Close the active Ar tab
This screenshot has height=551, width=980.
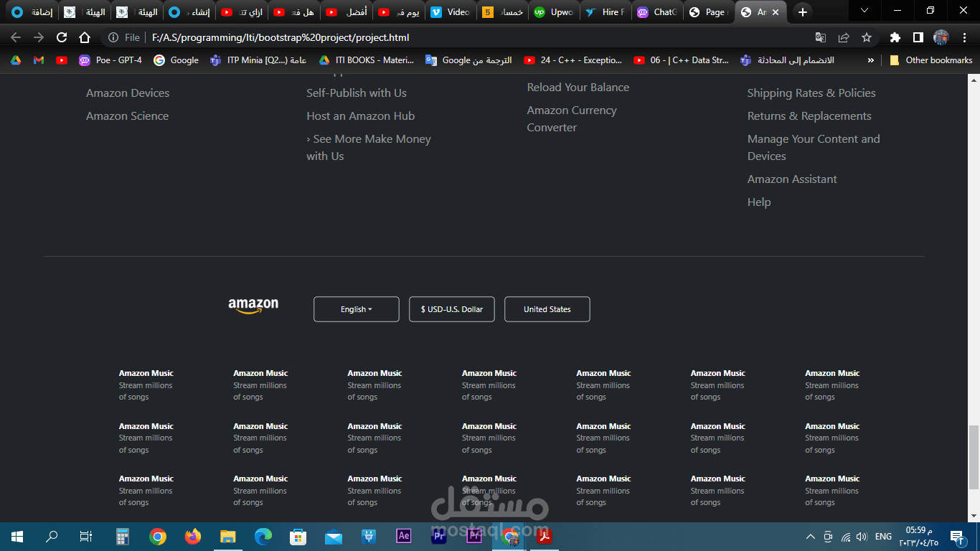[776, 12]
